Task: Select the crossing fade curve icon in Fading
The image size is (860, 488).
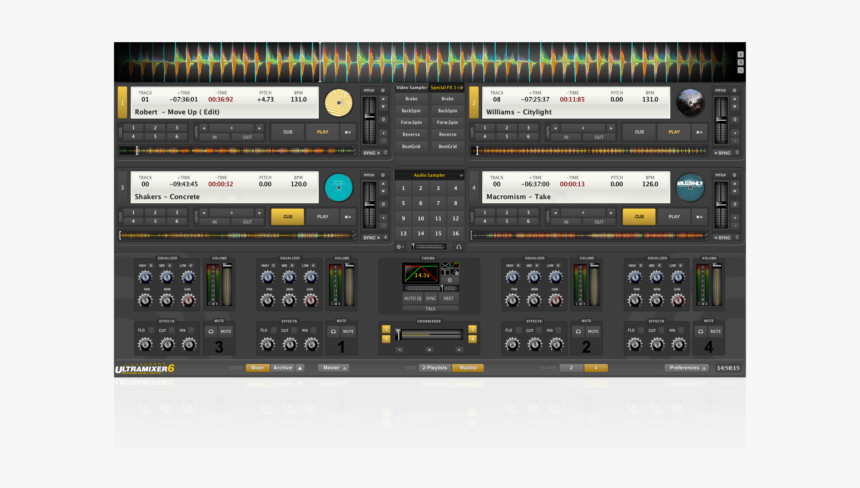Action: [x=445, y=266]
